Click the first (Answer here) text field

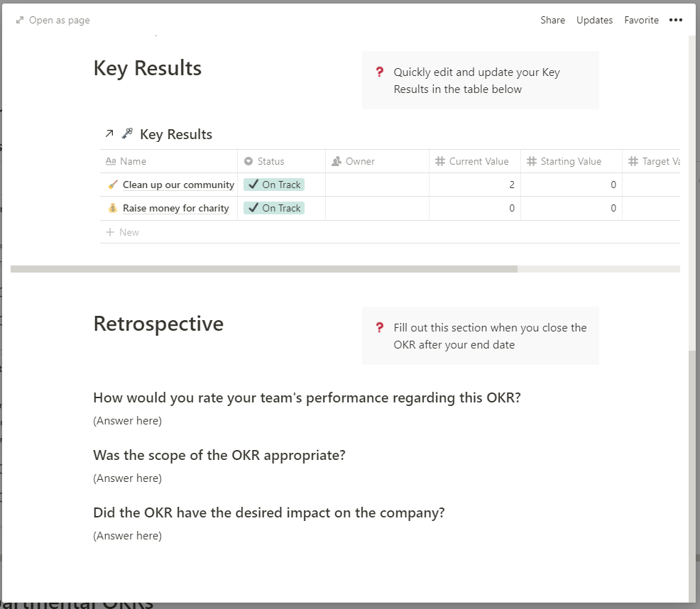coord(128,421)
